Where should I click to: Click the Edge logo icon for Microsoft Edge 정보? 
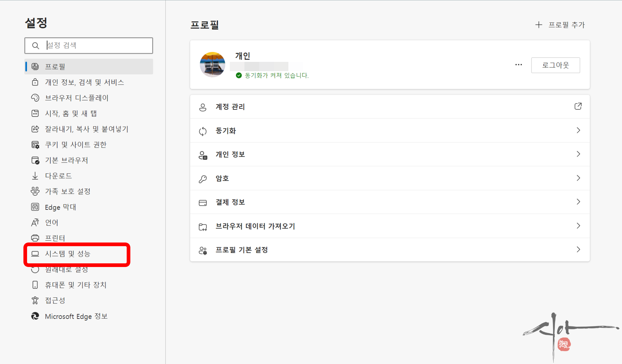[x=35, y=316]
